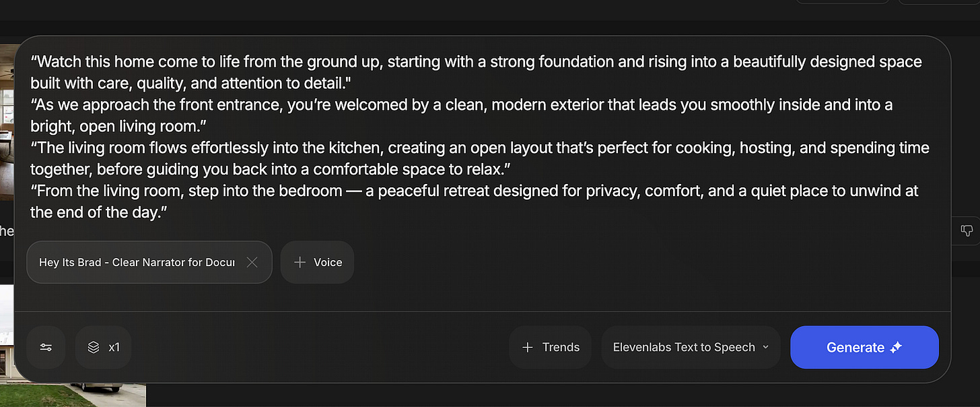The width and height of the screenshot is (980, 407).
Task: Expand the x1 output count control
Action: [x=103, y=347]
